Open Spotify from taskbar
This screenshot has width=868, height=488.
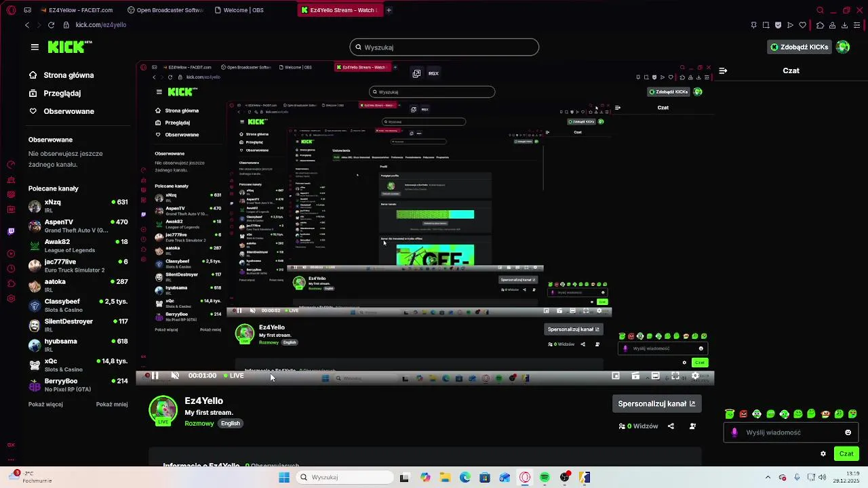[545, 477]
